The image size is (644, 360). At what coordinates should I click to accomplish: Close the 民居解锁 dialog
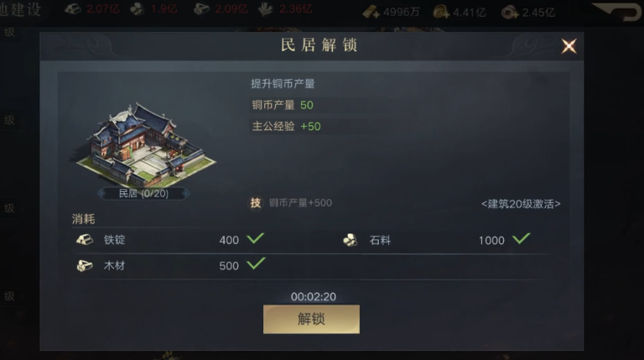pyautogui.click(x=569, y=46)
